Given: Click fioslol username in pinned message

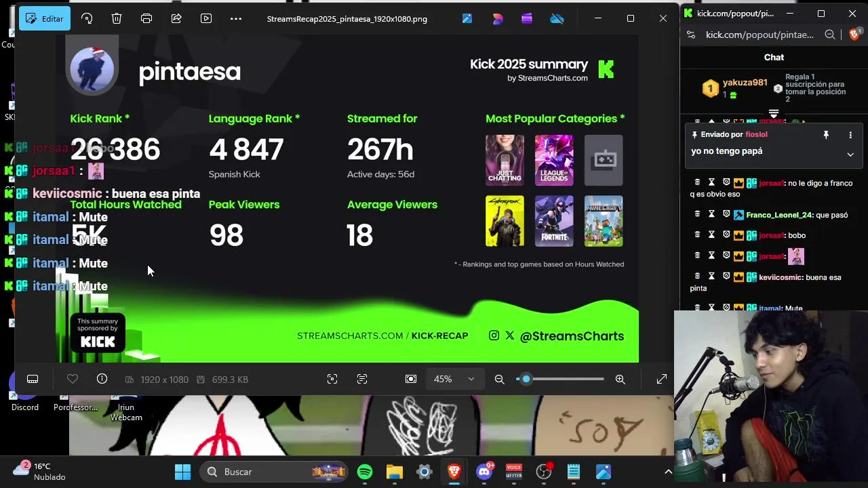Looking at the screenshot, I should [x=757, y=135].
